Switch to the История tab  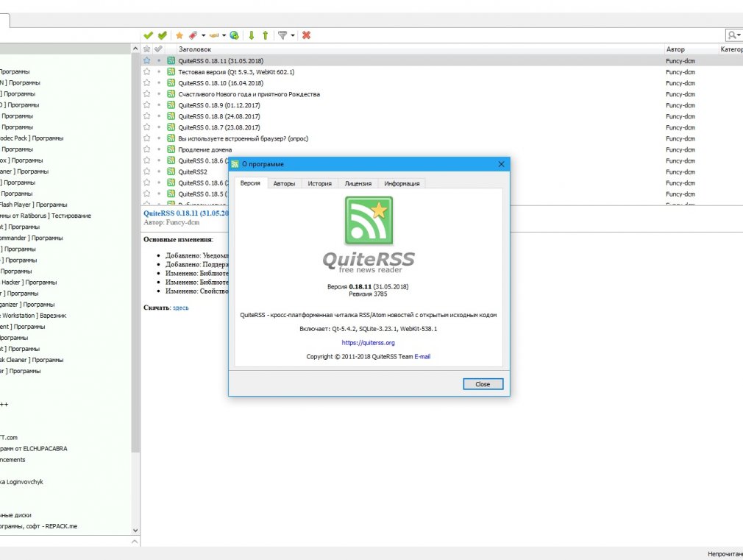tap(320, 183)
